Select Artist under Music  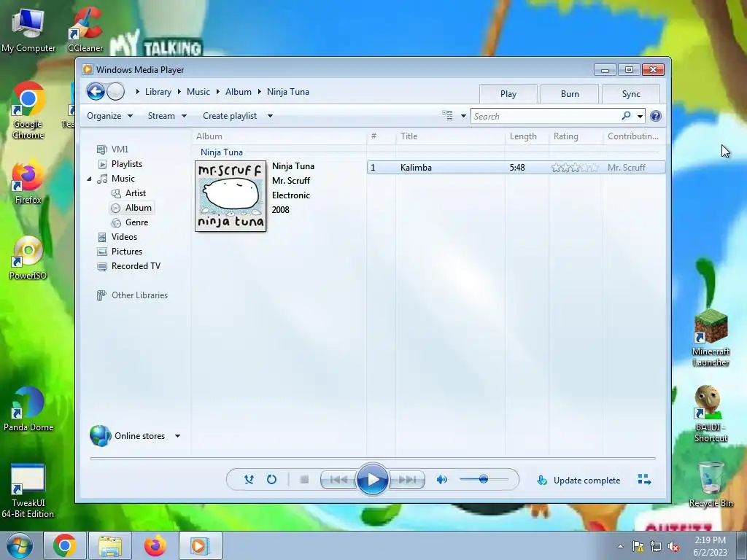pyautogui.click(x=135, y=192)
